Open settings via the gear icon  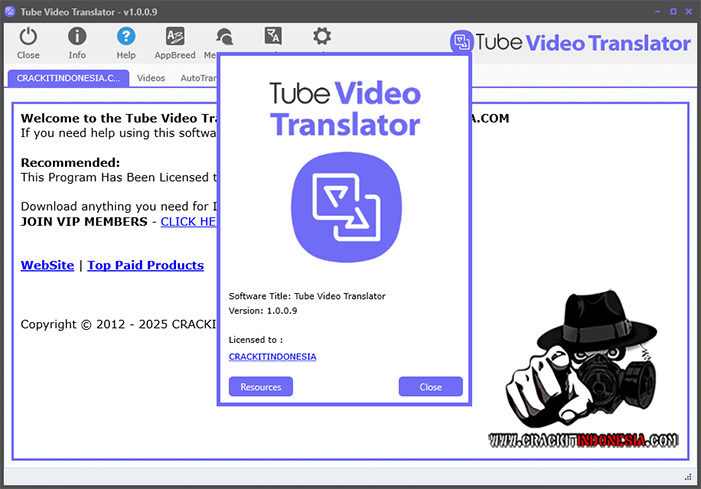(322, 36)
